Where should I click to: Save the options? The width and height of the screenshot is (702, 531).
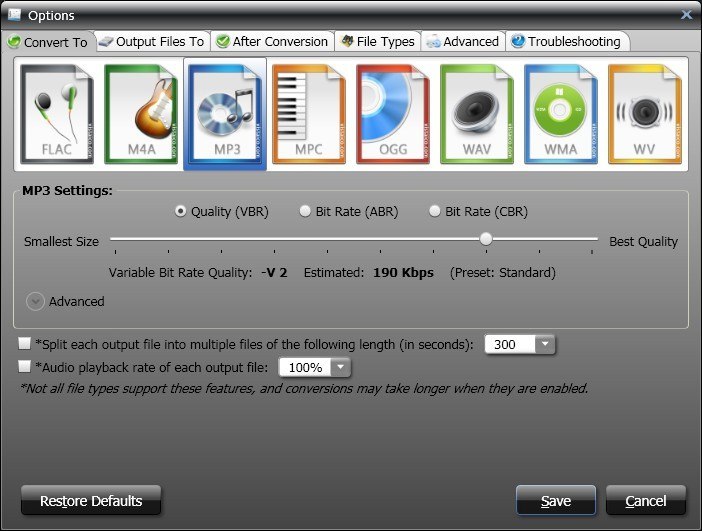556,501
